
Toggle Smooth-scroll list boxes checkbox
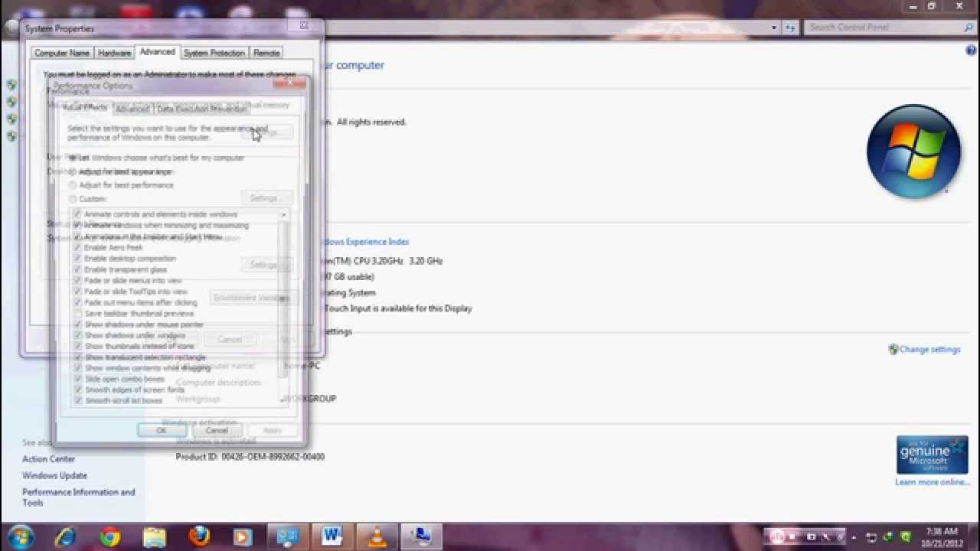77,401
